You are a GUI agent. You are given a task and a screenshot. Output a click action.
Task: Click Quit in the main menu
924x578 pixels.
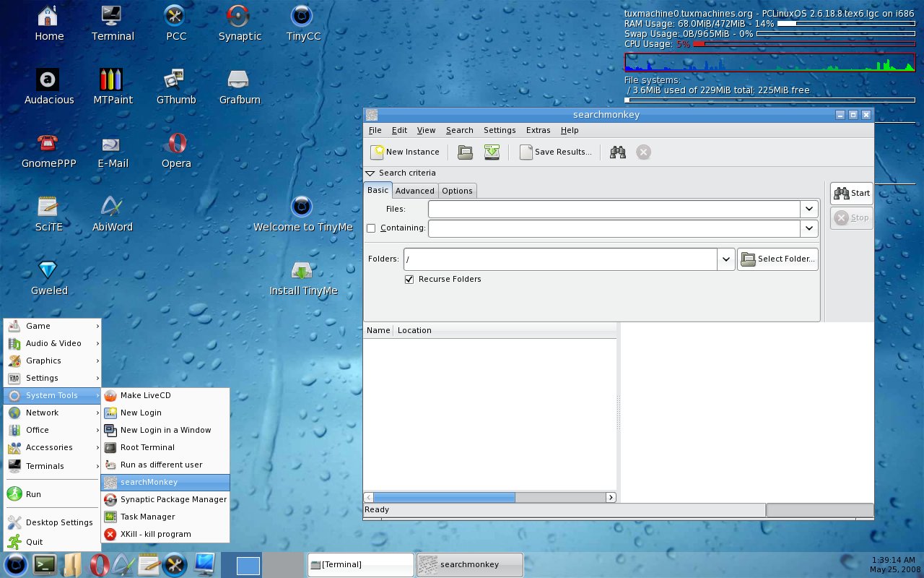(x=52, y=542)
